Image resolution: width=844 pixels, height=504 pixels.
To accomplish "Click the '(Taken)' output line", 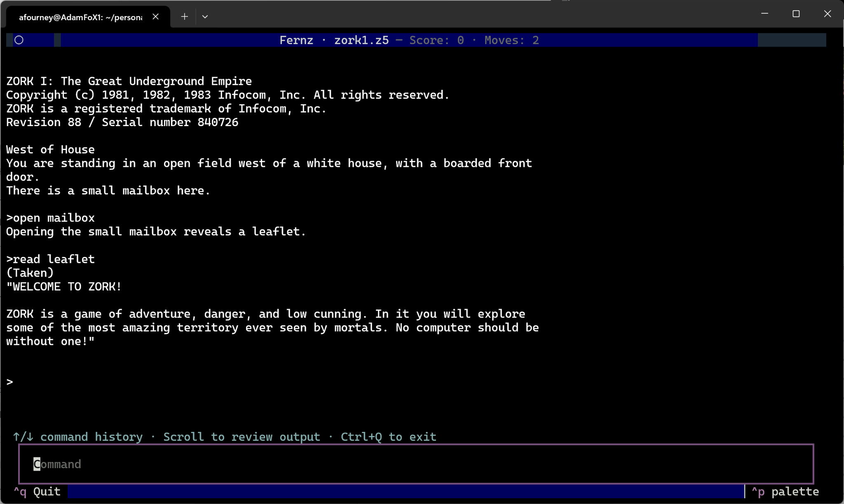I will tap(30, 272).
